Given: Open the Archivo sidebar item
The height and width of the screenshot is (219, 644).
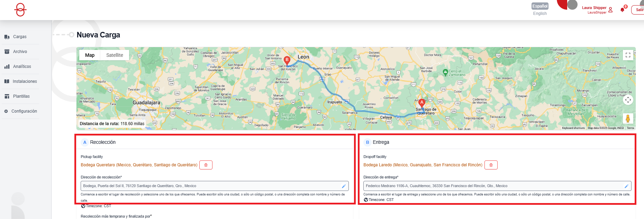Looking at the screenshot, I should 20,52.
